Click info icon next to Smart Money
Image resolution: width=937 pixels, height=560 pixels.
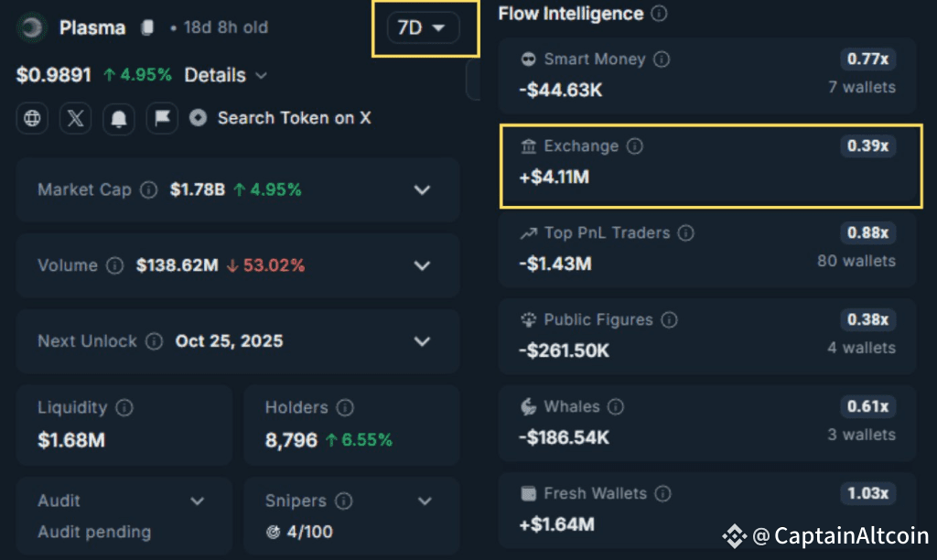(x=662, y=59)
